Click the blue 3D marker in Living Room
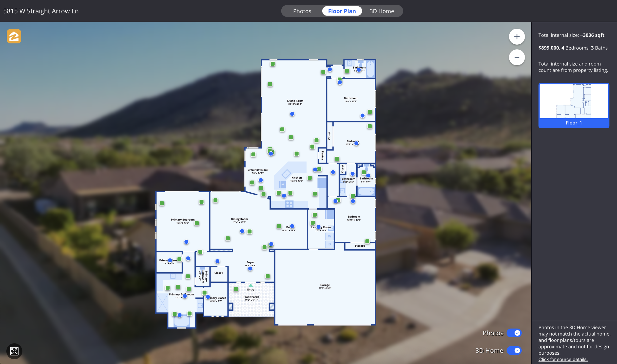617x364 pixels. pos(292,114)
